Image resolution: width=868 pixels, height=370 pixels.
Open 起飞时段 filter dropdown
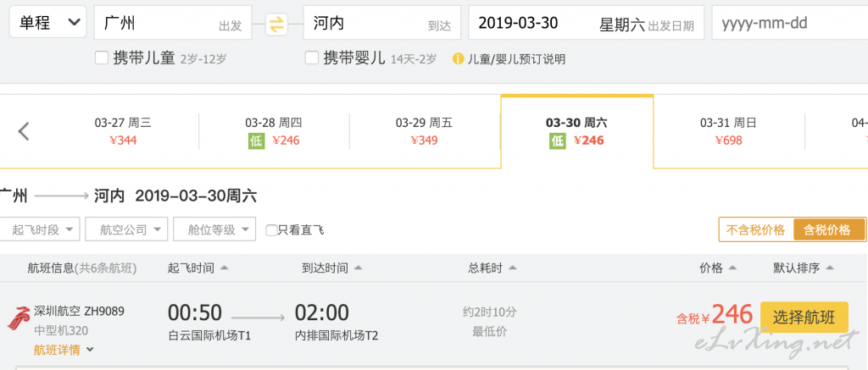click(x=39, y=229)
